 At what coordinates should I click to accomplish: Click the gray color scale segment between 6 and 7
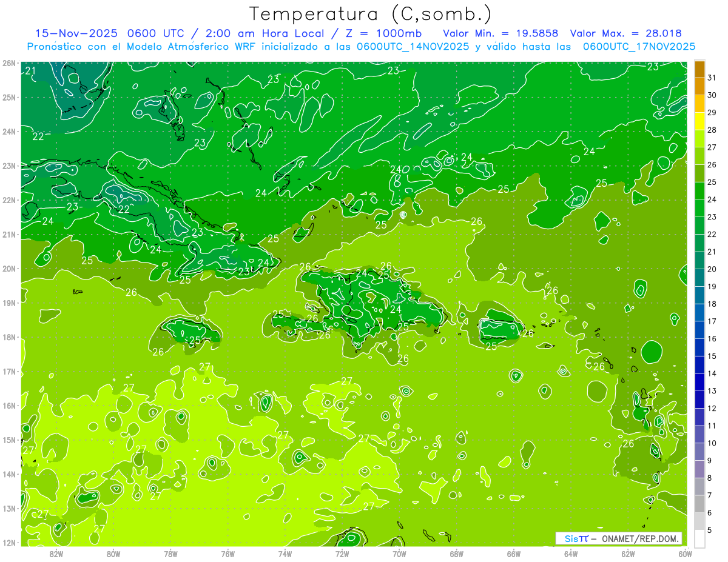pos(699,504)
